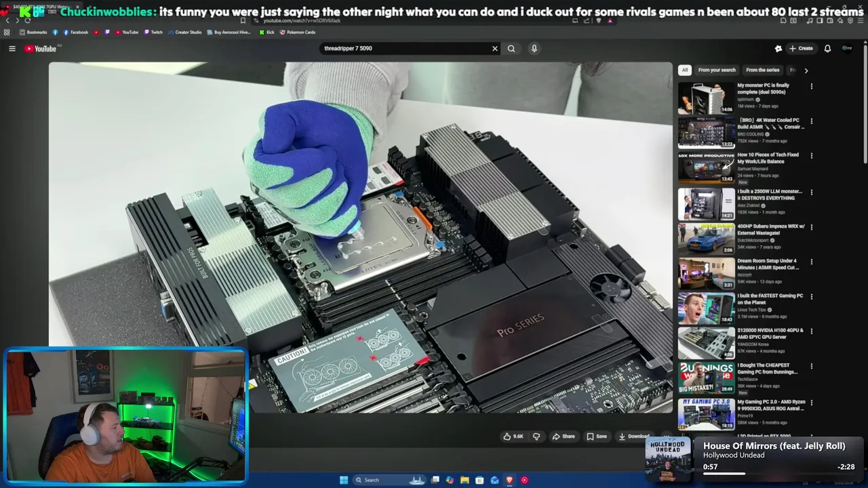Open the Bookmarks folder in bookmarks bar

[x=33, y=32]
